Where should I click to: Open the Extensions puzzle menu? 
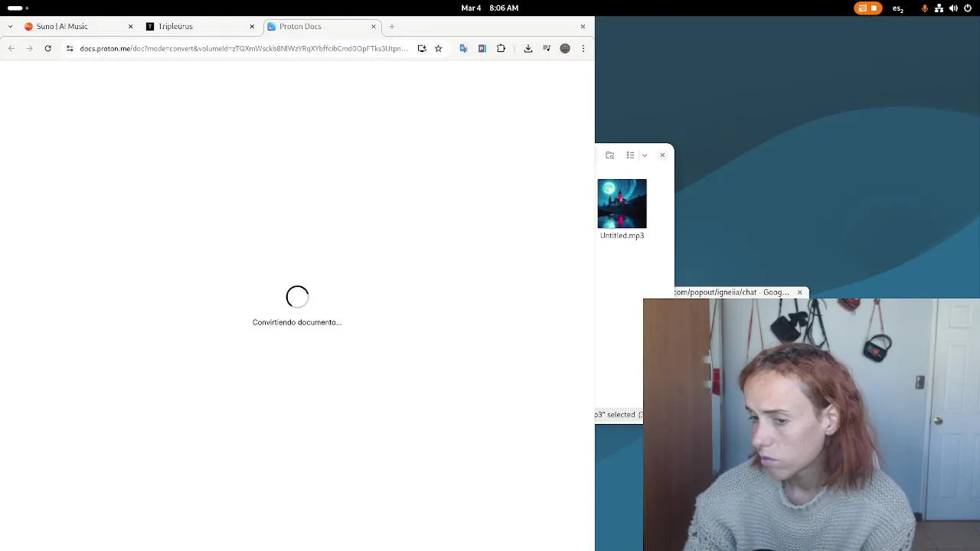(x=501, y=48)
